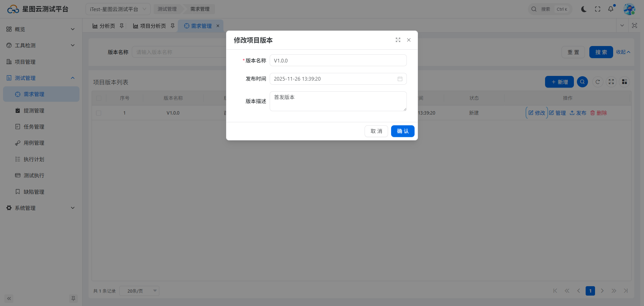Click the 版本描述 text area
Viewport: 644px width, 306px height.
click(x=338, y=101)
